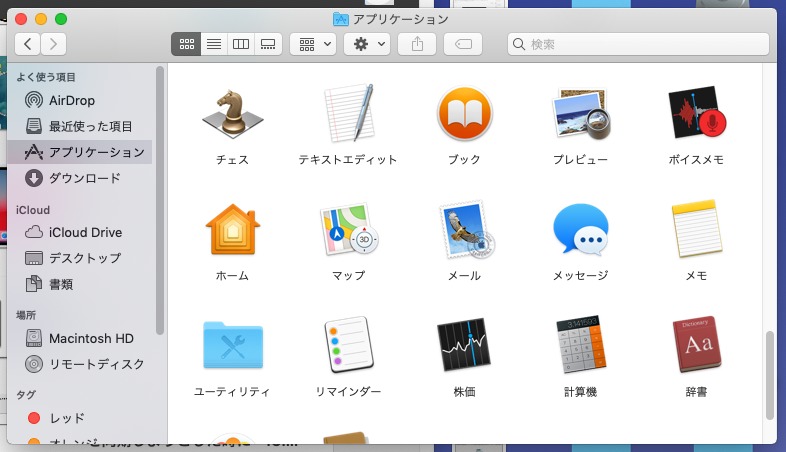
Task: Click the yellow minimize window button
Action: pyautogui.click(x=41, y=19)
